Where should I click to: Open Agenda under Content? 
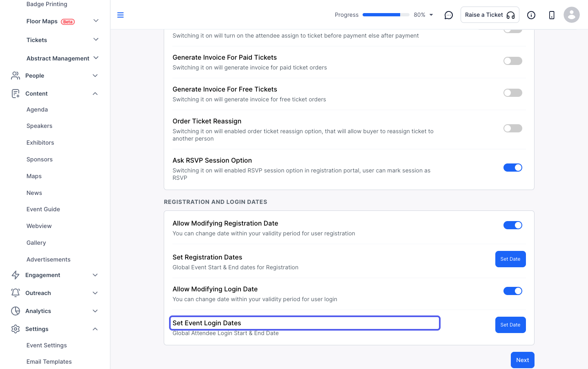[x=37, y=110]
